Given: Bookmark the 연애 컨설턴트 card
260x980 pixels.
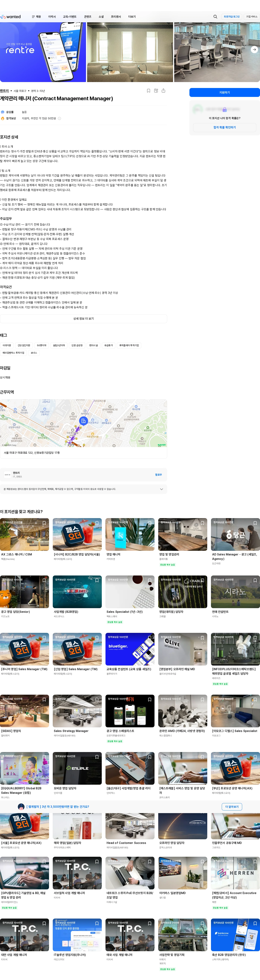Looking at the screenshot, I should pos(255,581).
